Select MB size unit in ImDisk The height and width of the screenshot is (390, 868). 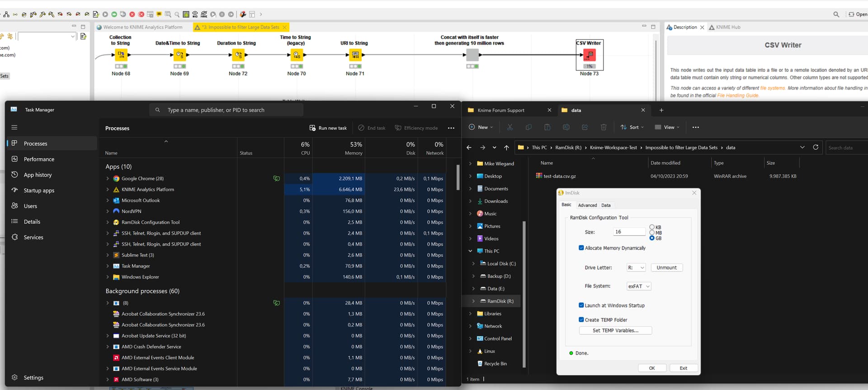pos(652,233)
